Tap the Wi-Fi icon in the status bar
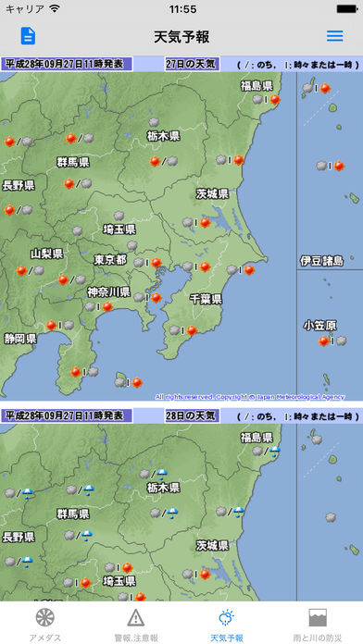 54,8
